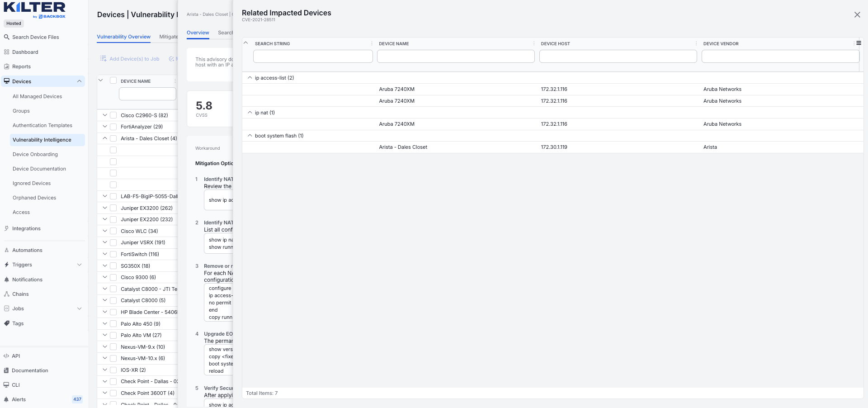Check the Cisco C2960-S (82) checkbox
Viewport: 868px width, 408px height.
[x=113, y=115]
